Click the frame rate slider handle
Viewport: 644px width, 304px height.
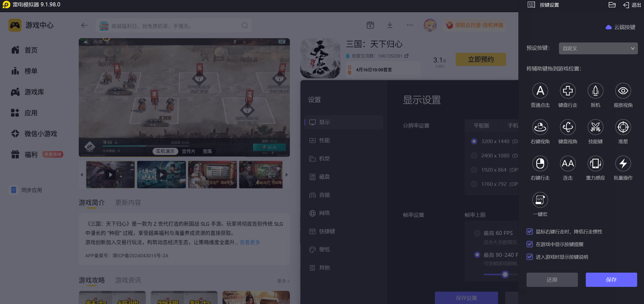(x=505, y=274)
